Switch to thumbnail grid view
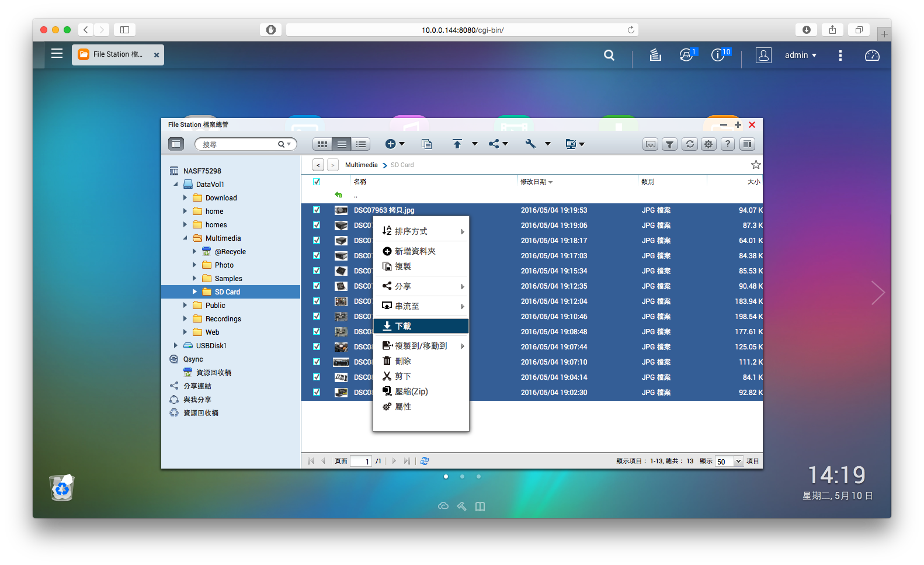Image resolution: width=924 pixels, height=565 pixels. [x=322, y=144]
